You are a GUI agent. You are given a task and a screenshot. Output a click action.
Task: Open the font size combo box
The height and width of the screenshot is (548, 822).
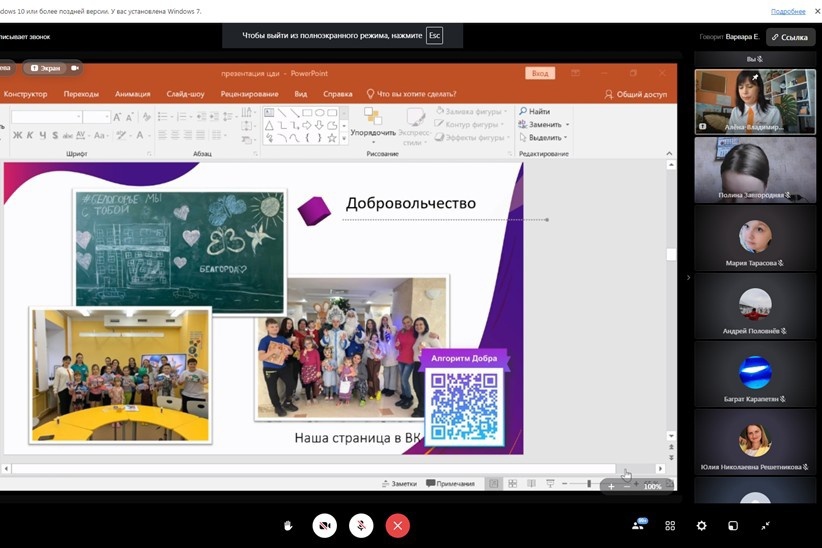(96, 116)
